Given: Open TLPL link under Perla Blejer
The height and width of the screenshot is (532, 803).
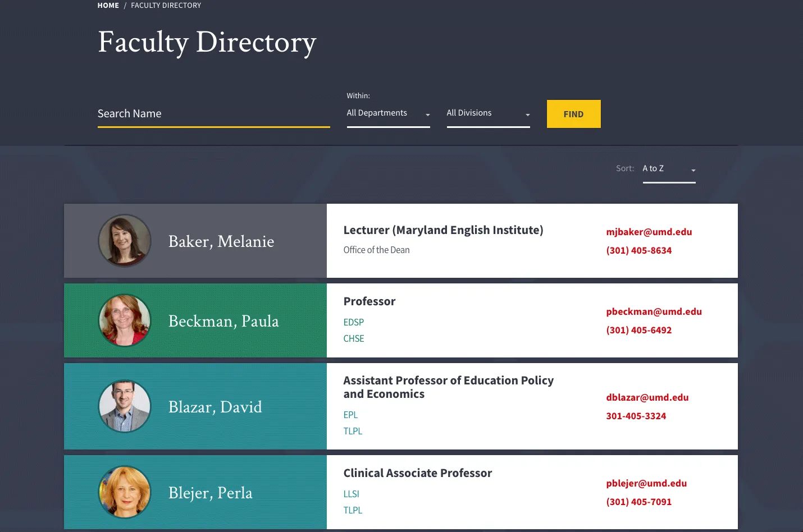Looking at the screenshot, I should [353, 510].
